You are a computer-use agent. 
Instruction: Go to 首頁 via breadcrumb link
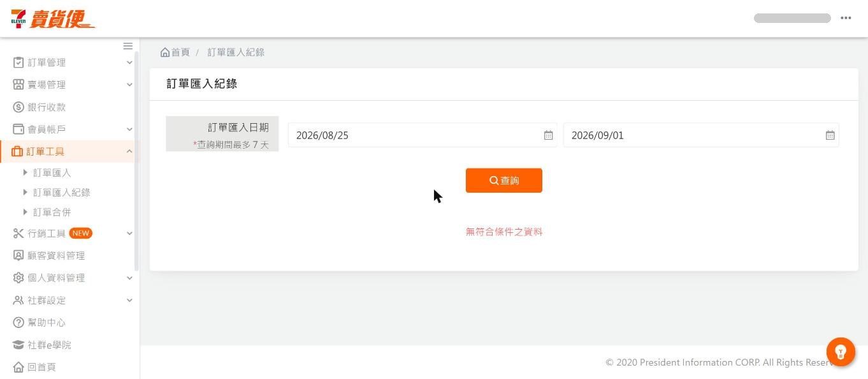[175, 52]
